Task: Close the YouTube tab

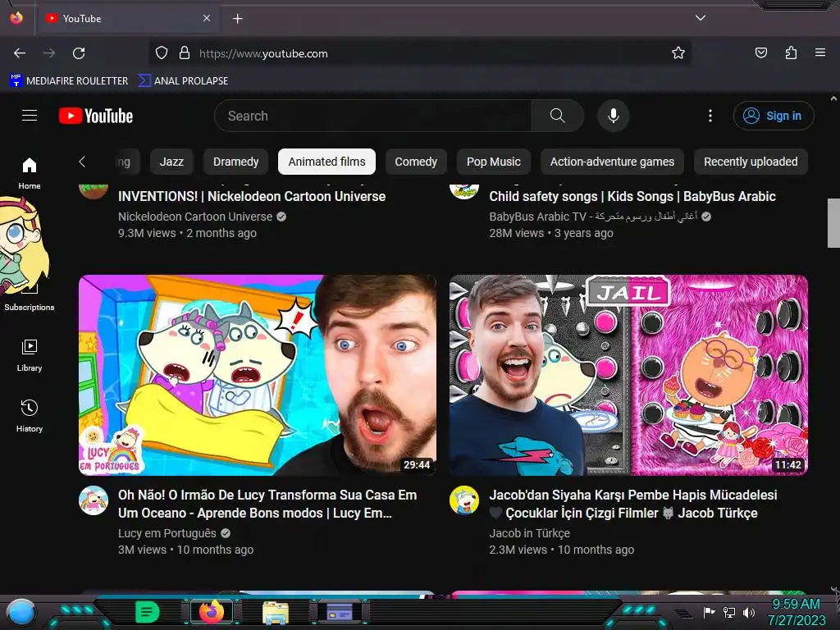Action: point(206,18)
